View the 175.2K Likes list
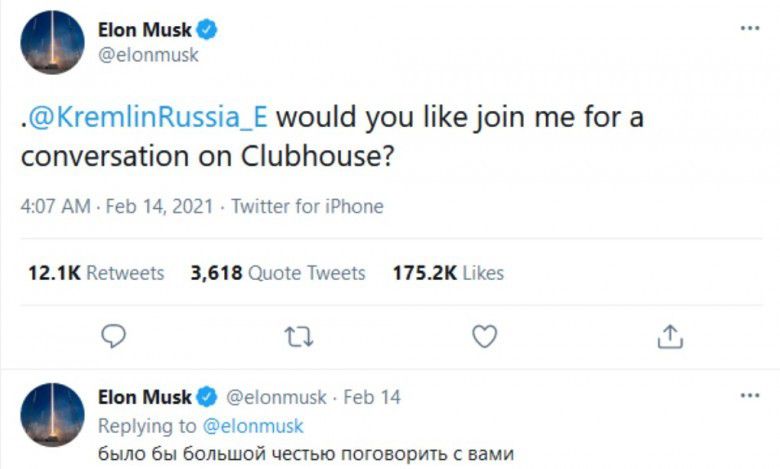Screen dimensions: 780x469 tap(448, 273)
